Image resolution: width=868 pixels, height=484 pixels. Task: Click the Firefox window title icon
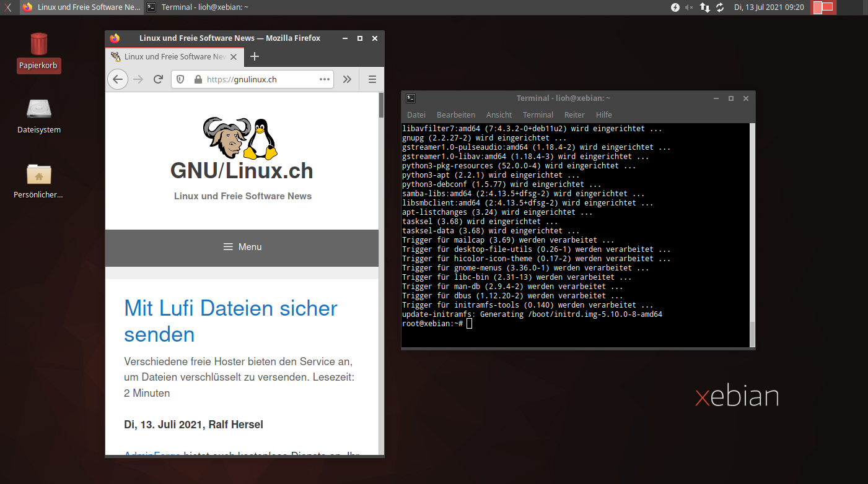(x=114, y=38)
